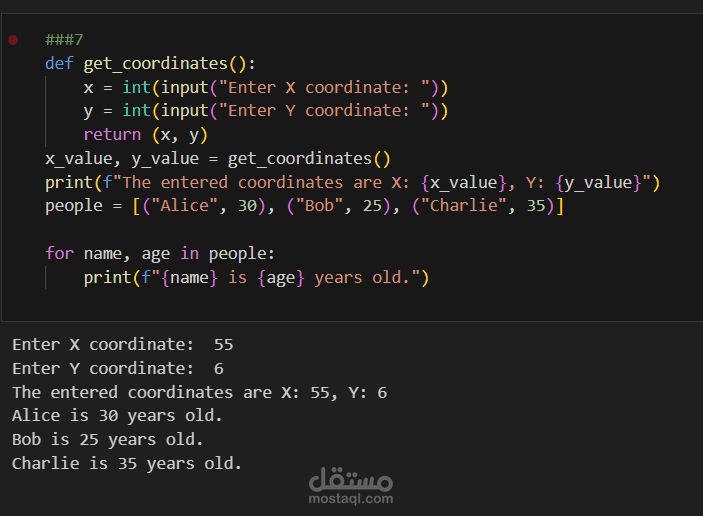Click the {name} placeholder in loop print
703x516 pixels.
189,278
